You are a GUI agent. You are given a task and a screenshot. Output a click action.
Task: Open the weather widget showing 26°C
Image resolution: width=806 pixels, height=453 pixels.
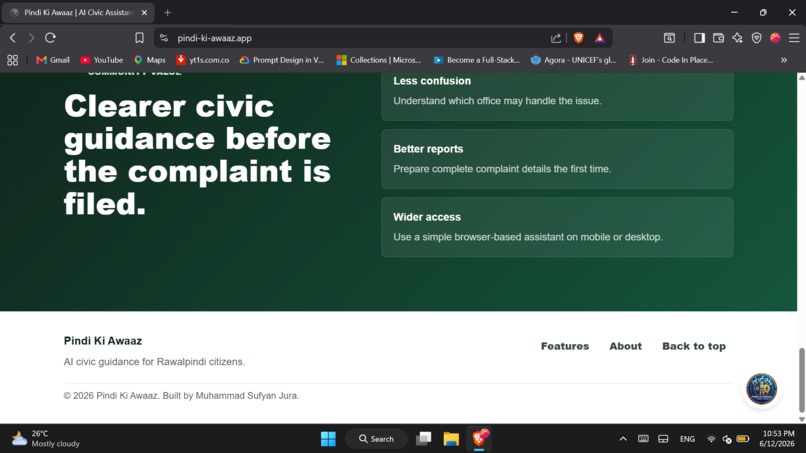46,439
